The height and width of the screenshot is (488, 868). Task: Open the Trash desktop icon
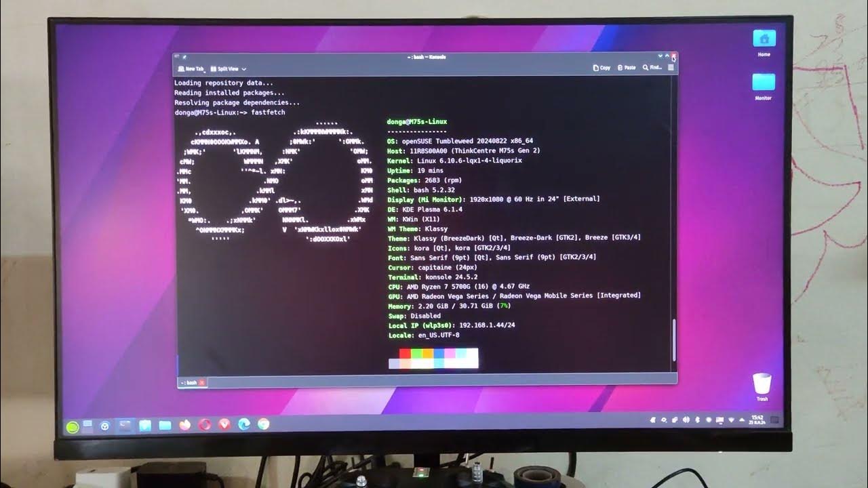(763, 388)
